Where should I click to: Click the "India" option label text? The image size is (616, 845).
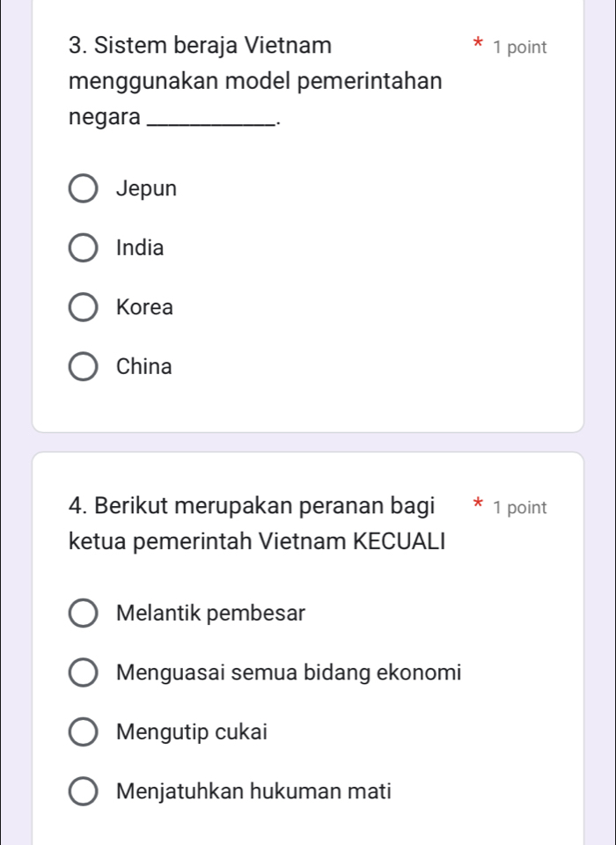(x=140, y=249)
